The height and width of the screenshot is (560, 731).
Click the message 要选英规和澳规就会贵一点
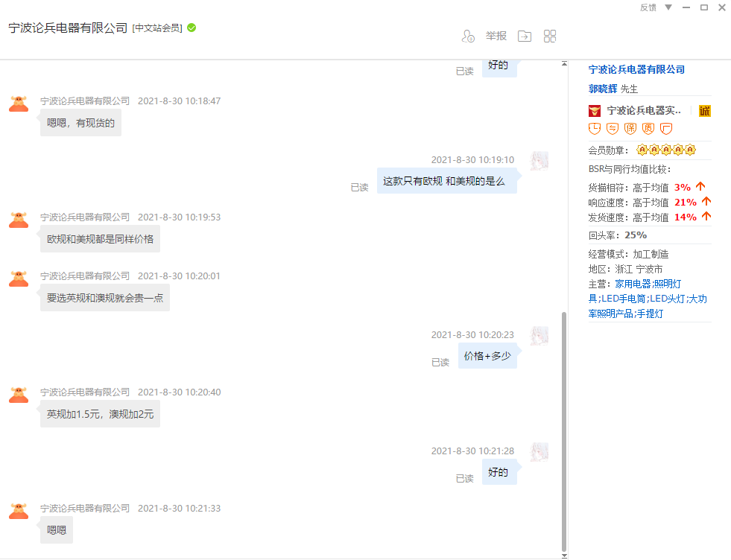(x=105, y=298)
